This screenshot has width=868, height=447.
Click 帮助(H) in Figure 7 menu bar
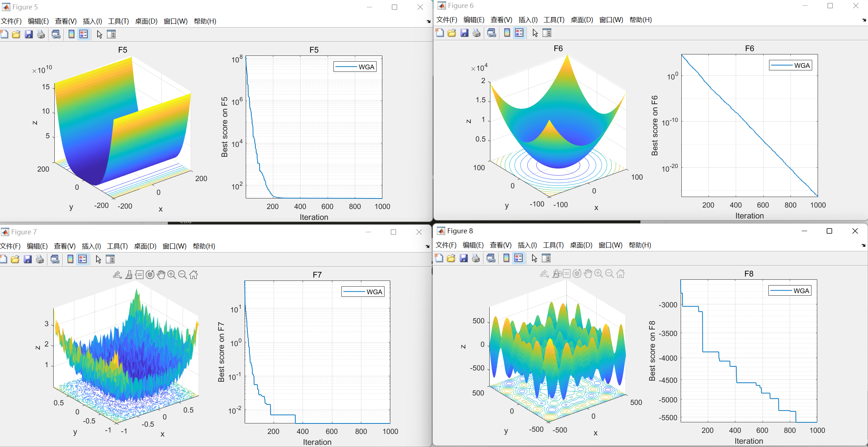(x=204, y=246)
